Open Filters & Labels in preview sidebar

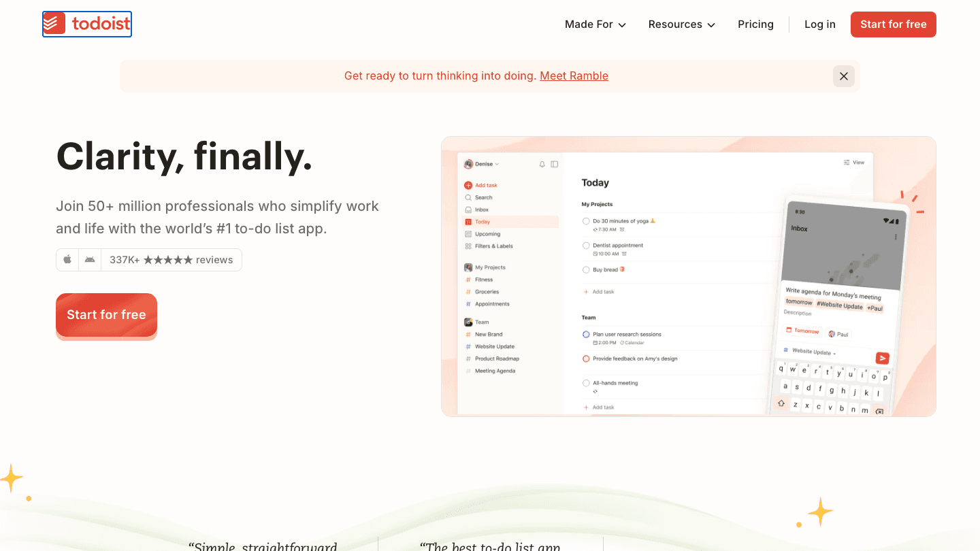tap(489, 246)
